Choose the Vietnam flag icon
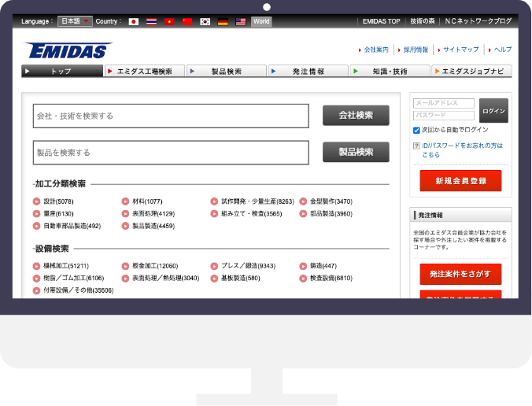Viewport: 532px width, 406px height. 169,21
